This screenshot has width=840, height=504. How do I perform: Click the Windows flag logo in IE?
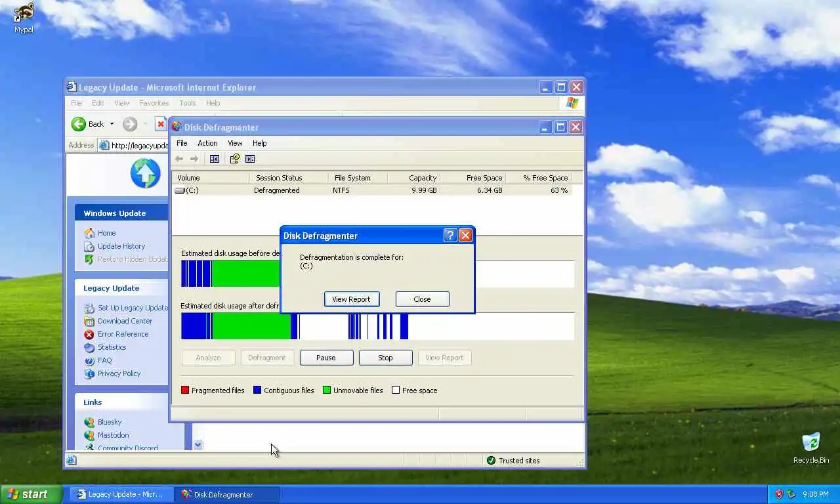[572, 103]
